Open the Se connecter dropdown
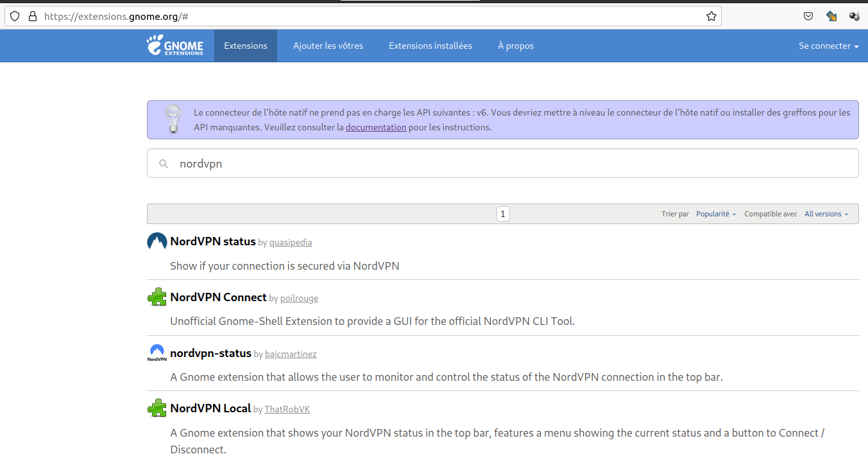The height and width of the screenshot is (463, 868). [829, 46]
